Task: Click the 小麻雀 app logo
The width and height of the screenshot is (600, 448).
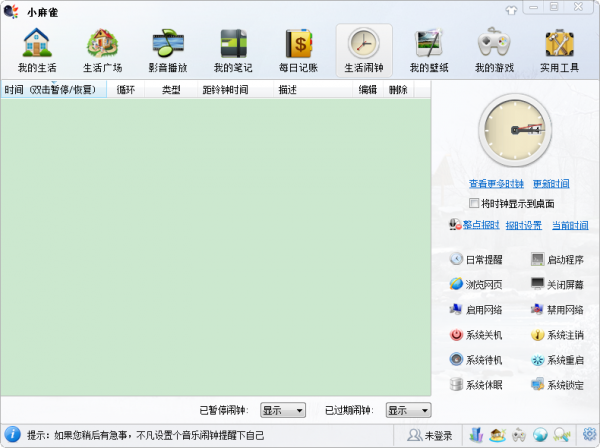Action: coord(11,11)
